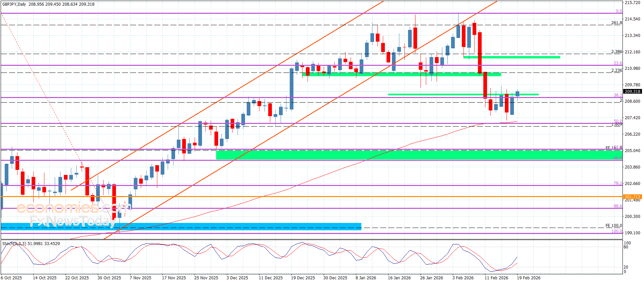The width and height of the screenshot is (644, 282).
Task: Click the 25 Nov 2025 date label
Action: click(206, 278)
